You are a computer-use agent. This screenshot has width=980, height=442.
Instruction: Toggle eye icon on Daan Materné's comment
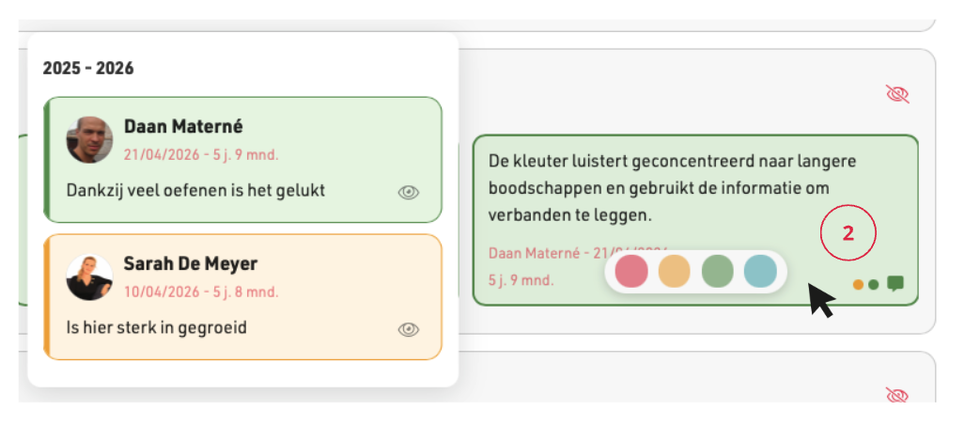408,193
